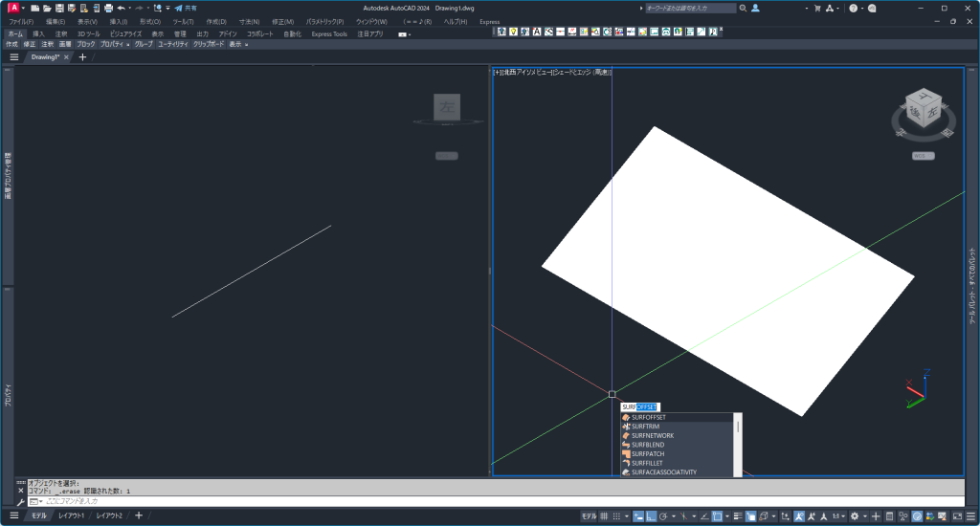Click the Undo arrow icon
This screenshot has width=980, height=526.
[x=122, y=8]
